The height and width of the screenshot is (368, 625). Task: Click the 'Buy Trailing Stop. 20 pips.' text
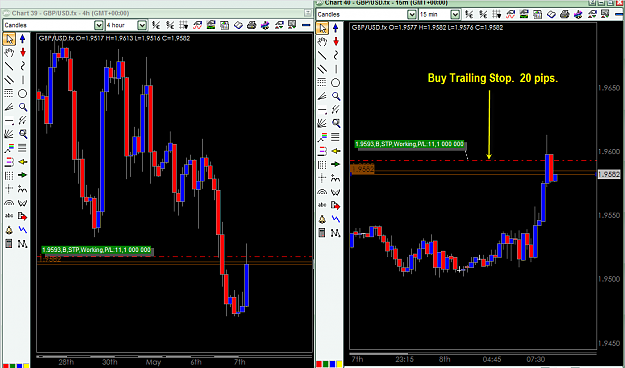[493, 78]
